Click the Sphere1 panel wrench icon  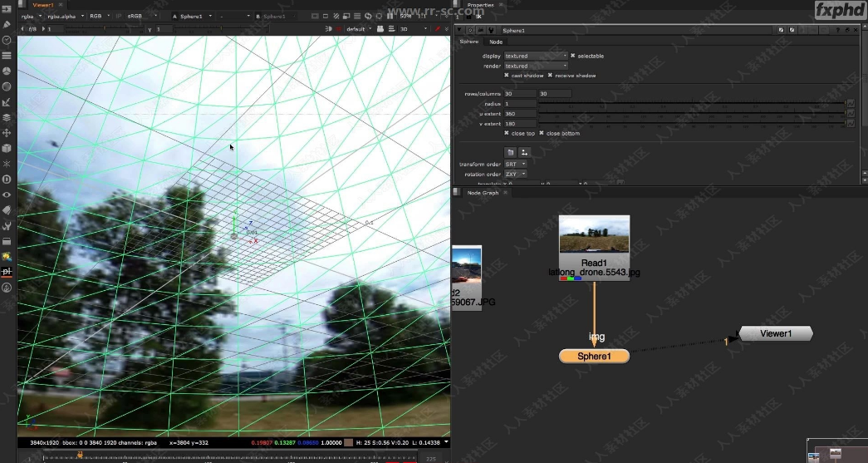[x=491, y=31]
